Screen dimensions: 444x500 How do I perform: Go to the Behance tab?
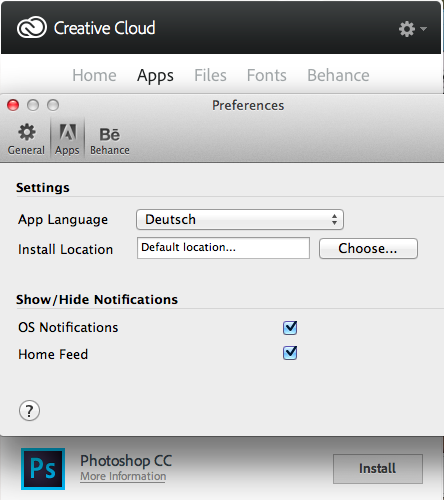click(338, 75)
